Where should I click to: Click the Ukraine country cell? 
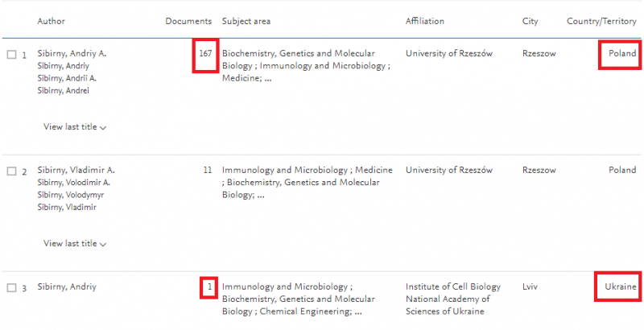point(620,287)
